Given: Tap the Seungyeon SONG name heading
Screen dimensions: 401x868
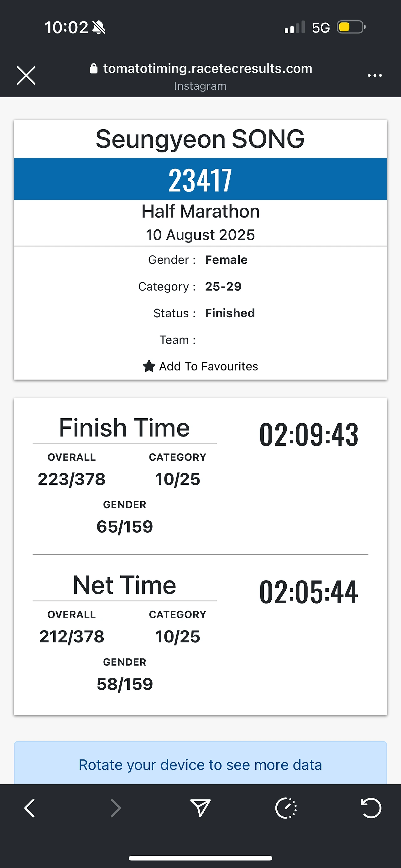Looking at the screenshot, I should click(x=200, y=139).
